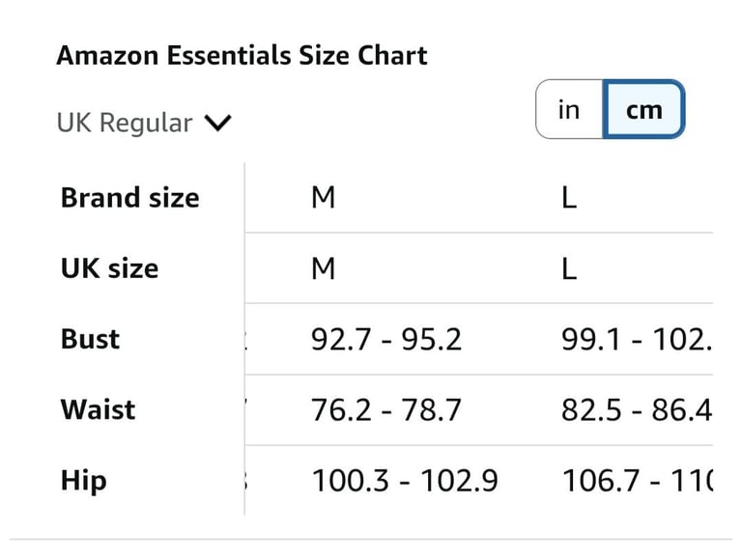Viewport: 742px width, 560px height.
Task: Click the waist value 76.2 - 78.7
Action: coord(386,410)
